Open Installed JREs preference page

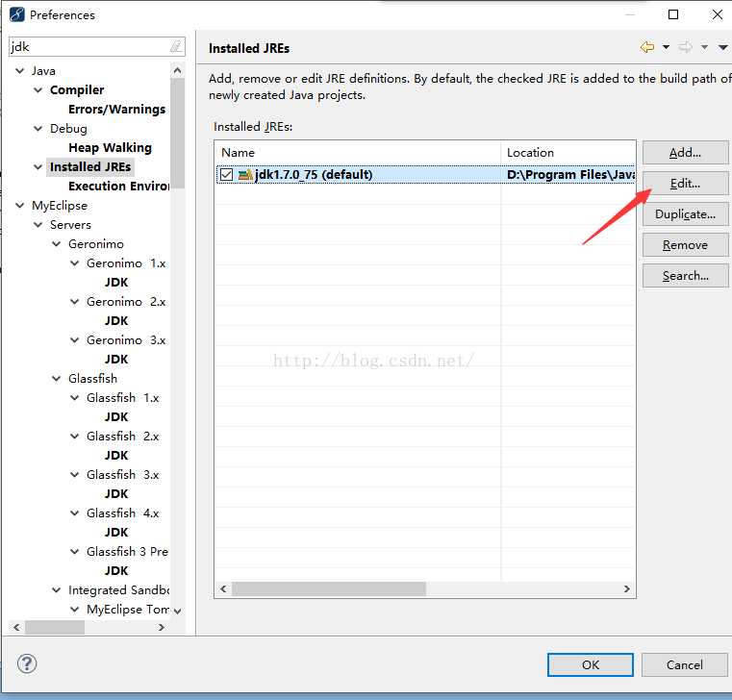[x=90, y=167]
